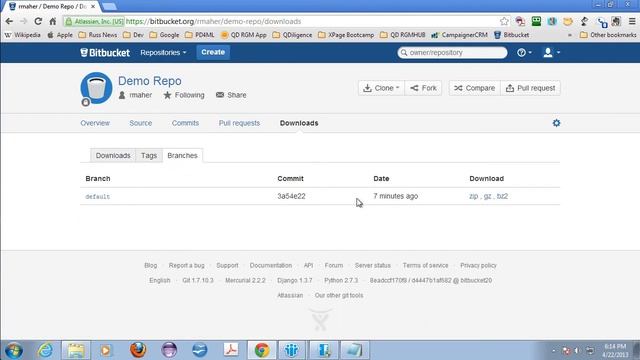Open the Report a bug link

[187, 265]
